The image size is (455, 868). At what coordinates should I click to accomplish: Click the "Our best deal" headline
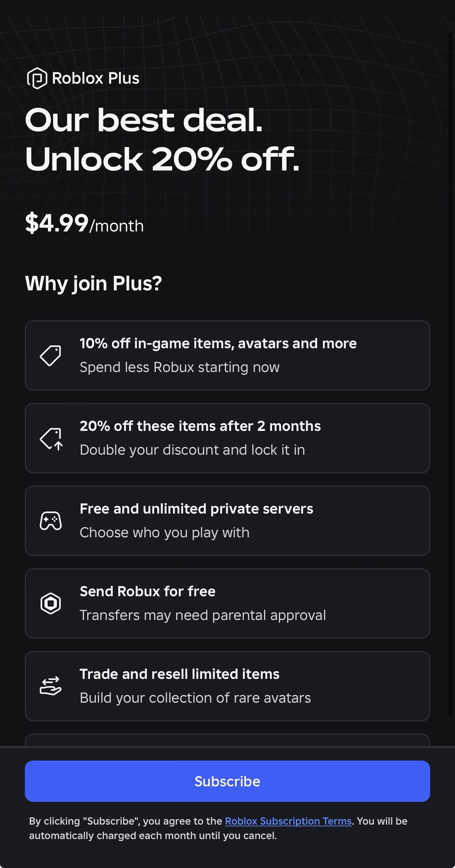click(144, 120)
